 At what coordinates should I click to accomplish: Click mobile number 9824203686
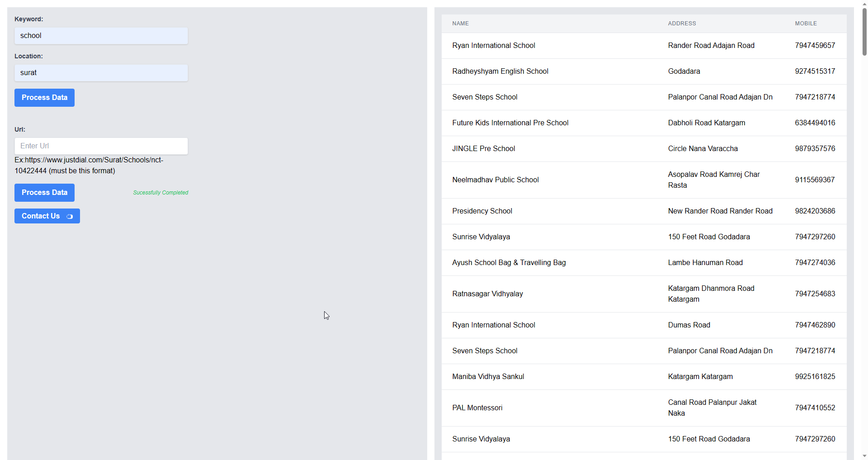pos(815,211)
